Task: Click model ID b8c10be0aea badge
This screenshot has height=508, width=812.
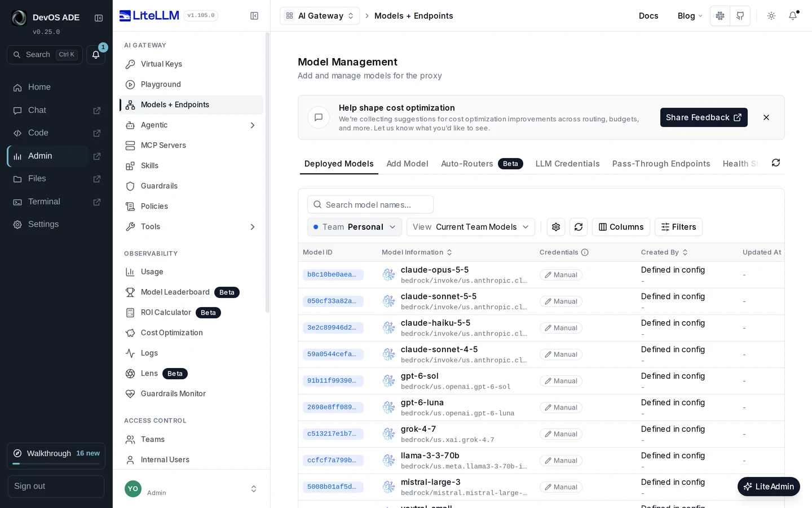Action: pos(333,275)
